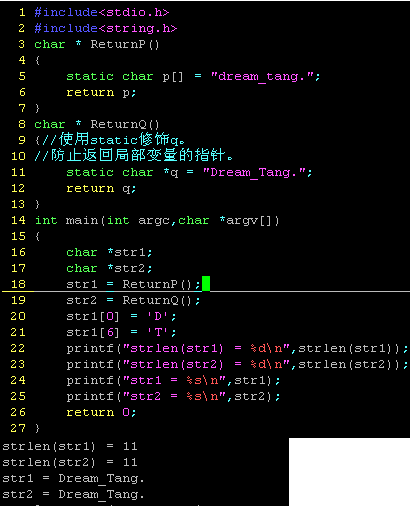
Task: Click the line "str1[0] = 'D';"
Action: (x=121, y=316)
